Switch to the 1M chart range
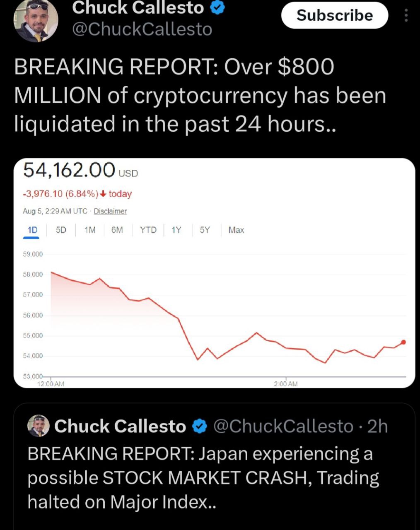This screenshot has height=530, width=420. [90, 230]
